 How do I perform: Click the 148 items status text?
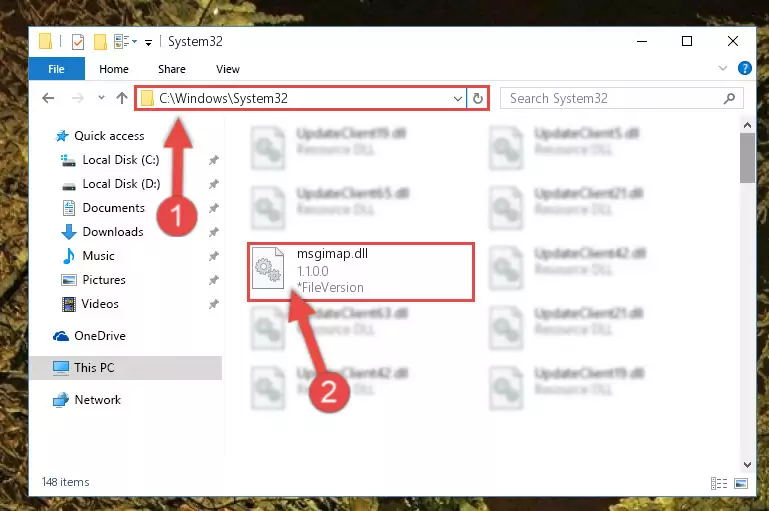(65, 482)
